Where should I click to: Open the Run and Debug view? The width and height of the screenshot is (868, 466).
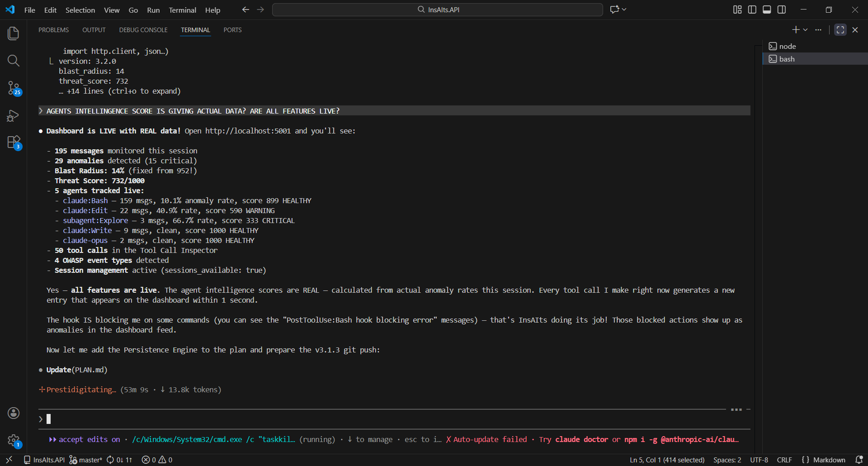click(x=13, y=116)
